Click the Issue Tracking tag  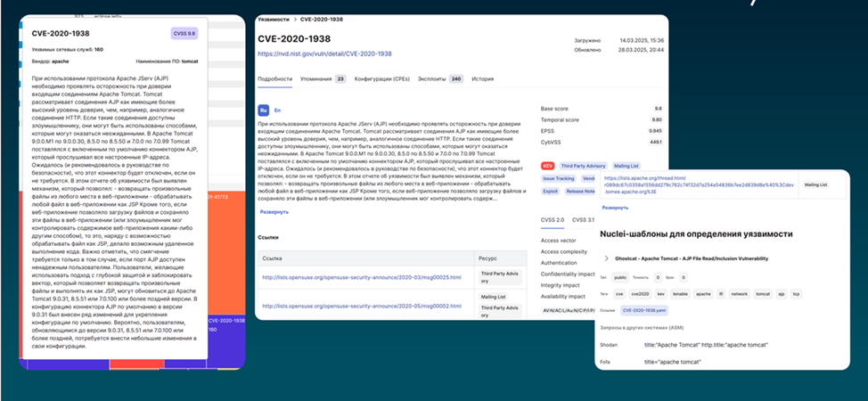(559, 179)
